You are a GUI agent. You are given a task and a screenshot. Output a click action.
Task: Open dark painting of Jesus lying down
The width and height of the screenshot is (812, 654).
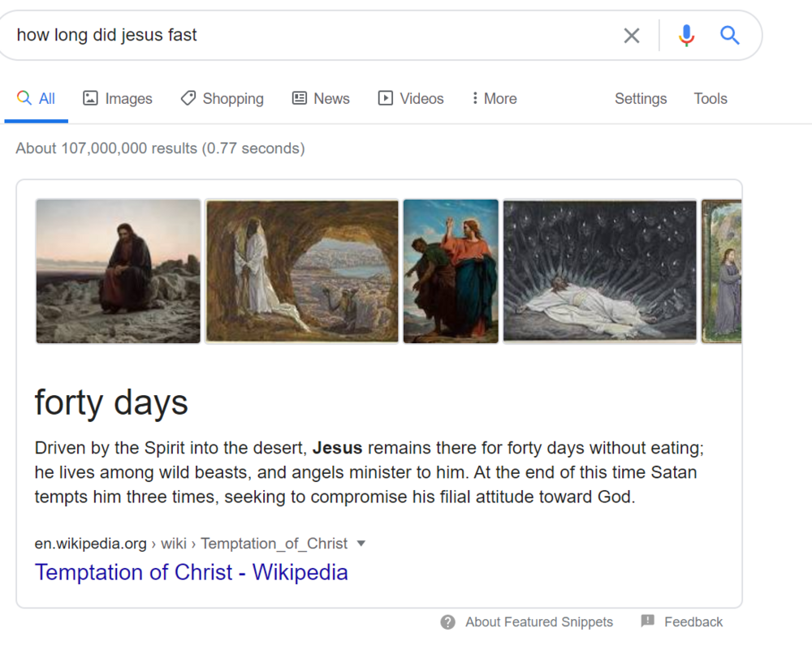tap(600, 271)
